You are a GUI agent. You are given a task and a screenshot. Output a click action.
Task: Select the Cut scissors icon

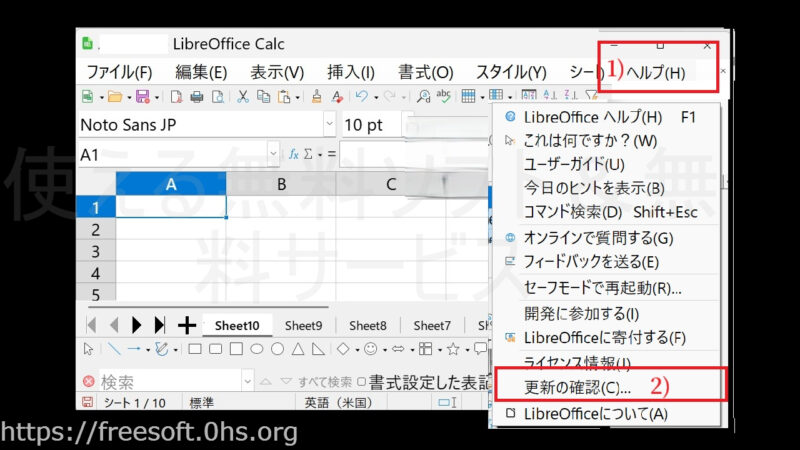pos(242,97)
